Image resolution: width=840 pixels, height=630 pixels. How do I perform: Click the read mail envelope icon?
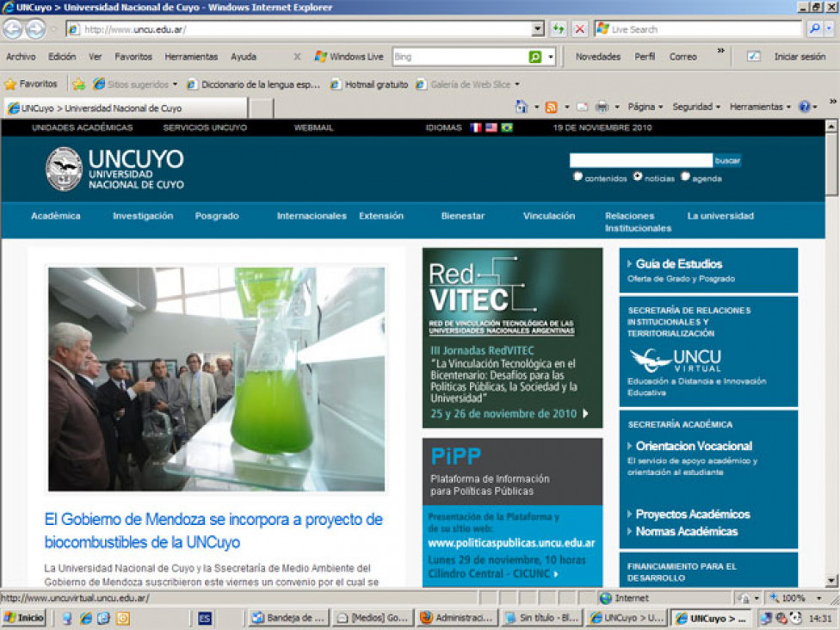[582, 107]
